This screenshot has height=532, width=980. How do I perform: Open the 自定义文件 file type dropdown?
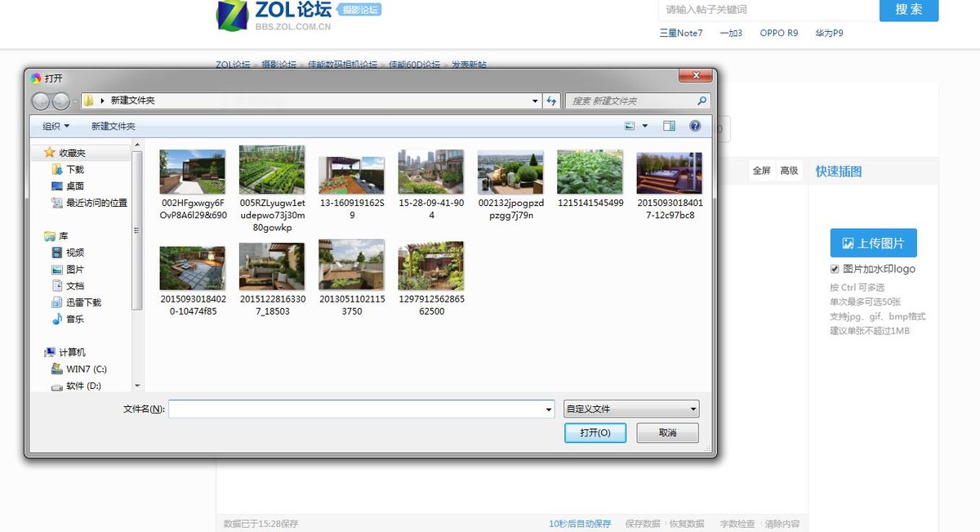(630, 408)
